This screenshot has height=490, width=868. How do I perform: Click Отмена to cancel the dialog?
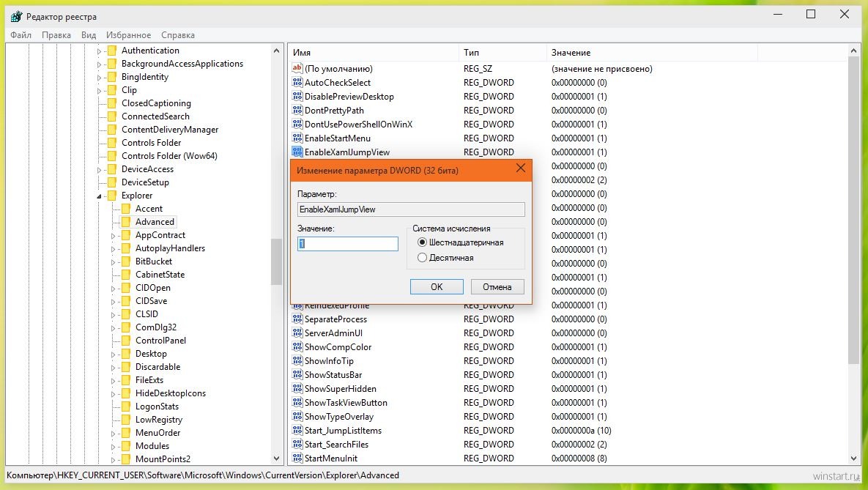click(x=497, y=287)
